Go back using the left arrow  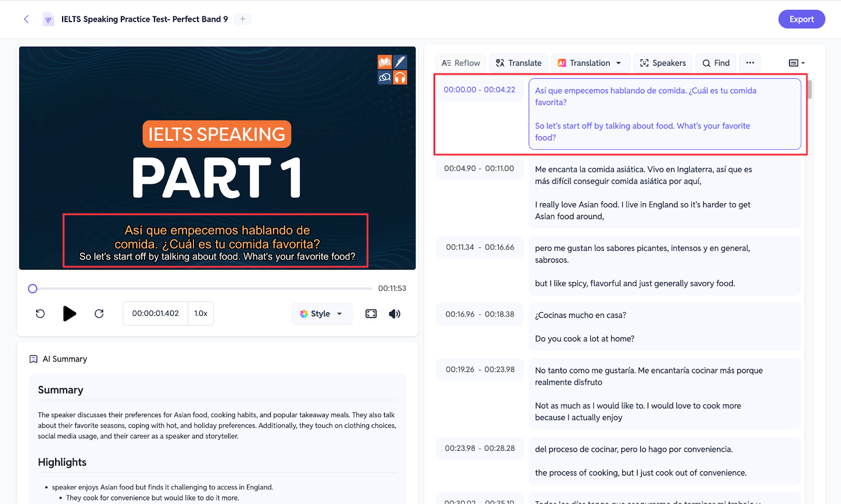click(26, 19)
